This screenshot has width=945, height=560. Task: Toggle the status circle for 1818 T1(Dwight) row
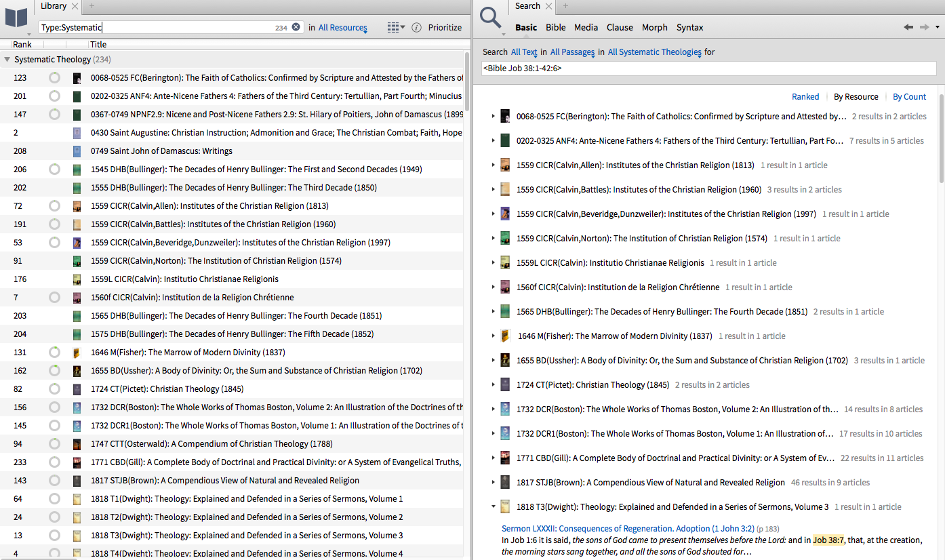(54, 499)
